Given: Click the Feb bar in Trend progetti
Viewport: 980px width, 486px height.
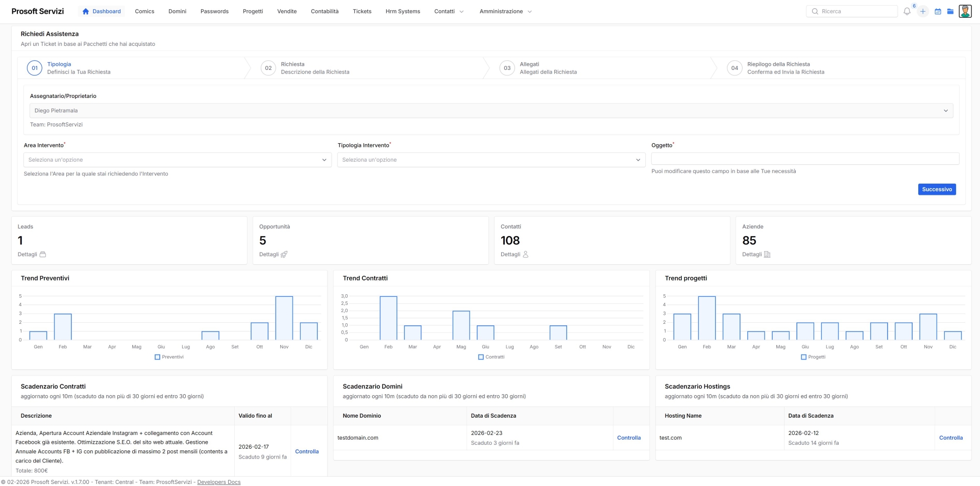Looking at the screenshot, I should pos(707,318).
